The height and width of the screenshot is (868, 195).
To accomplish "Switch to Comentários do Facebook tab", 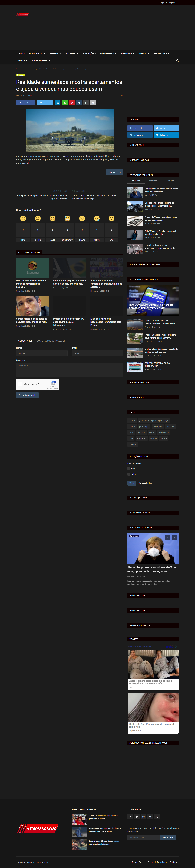I will click(x=51, y=341).
